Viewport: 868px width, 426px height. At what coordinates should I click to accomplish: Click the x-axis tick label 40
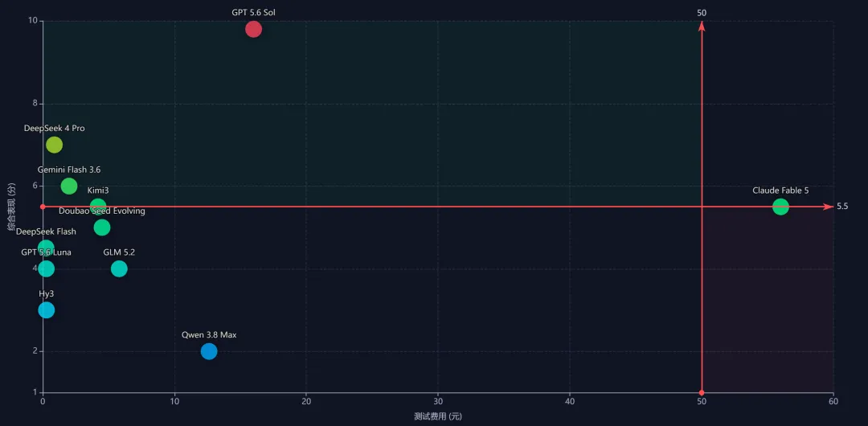570,402
